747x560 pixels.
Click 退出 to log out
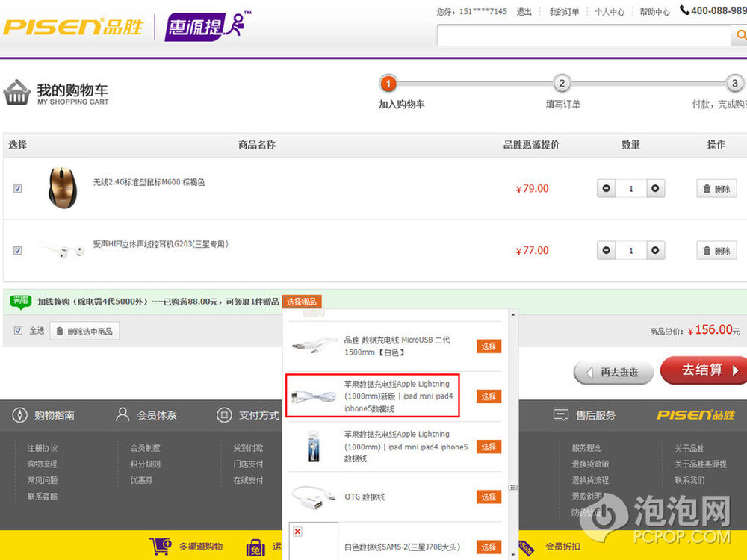(x=524, y=11)
